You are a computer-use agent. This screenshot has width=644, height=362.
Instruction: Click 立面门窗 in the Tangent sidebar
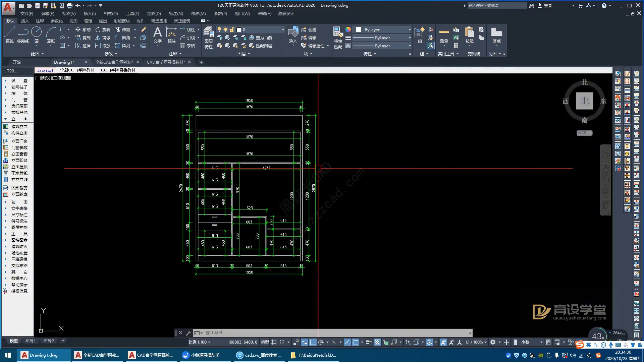coord(19,141)
